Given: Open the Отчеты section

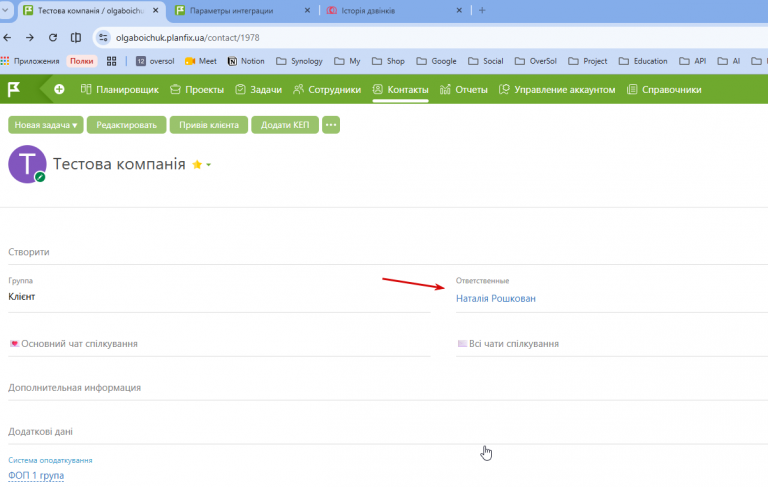Looking at the screenshot, I should coord(463,90).
